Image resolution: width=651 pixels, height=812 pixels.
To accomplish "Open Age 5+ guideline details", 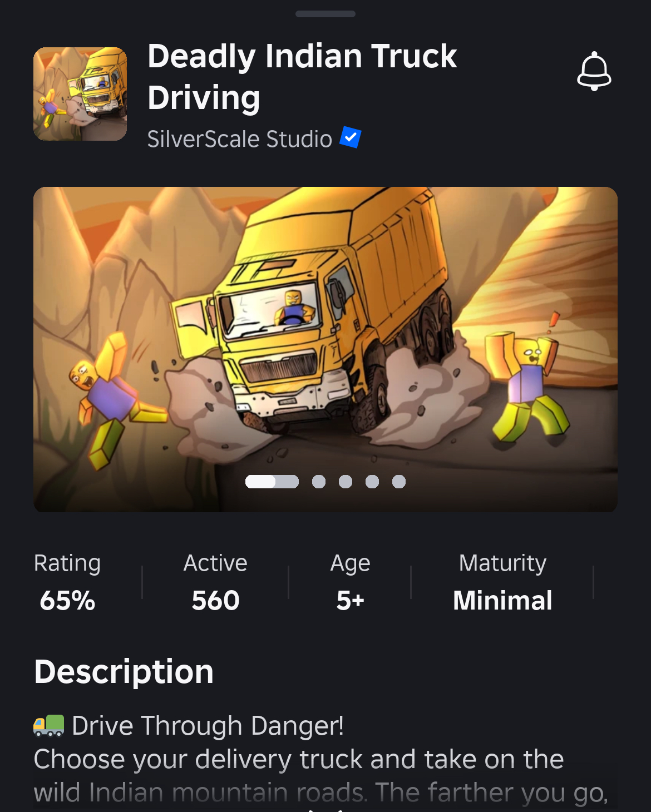I will coord(350,582).
